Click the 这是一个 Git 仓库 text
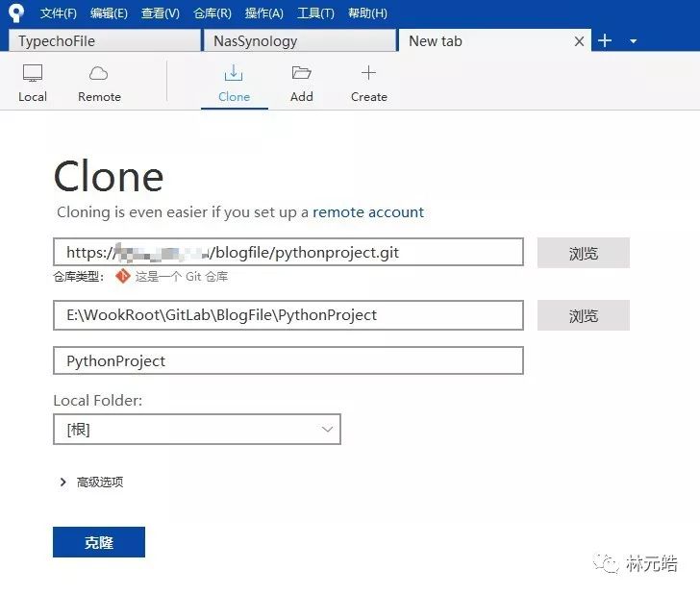 click(x=182, y=277)
